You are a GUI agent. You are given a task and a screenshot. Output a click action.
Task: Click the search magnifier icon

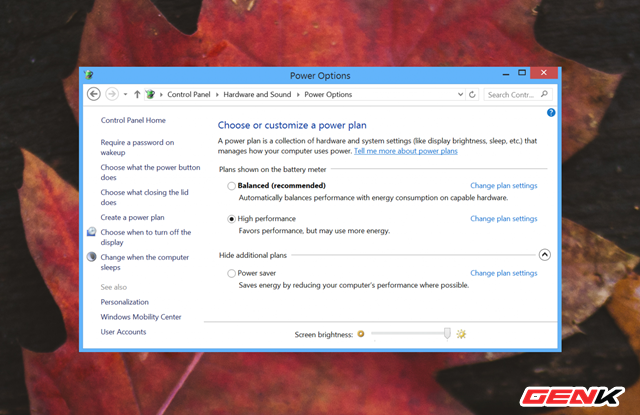click(544, 94)
